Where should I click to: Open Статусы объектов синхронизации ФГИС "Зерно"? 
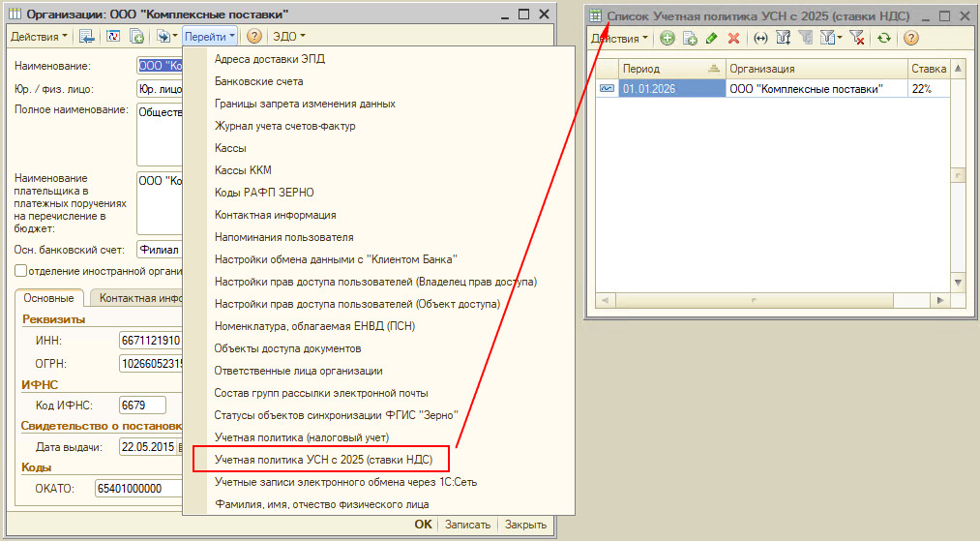337,415
